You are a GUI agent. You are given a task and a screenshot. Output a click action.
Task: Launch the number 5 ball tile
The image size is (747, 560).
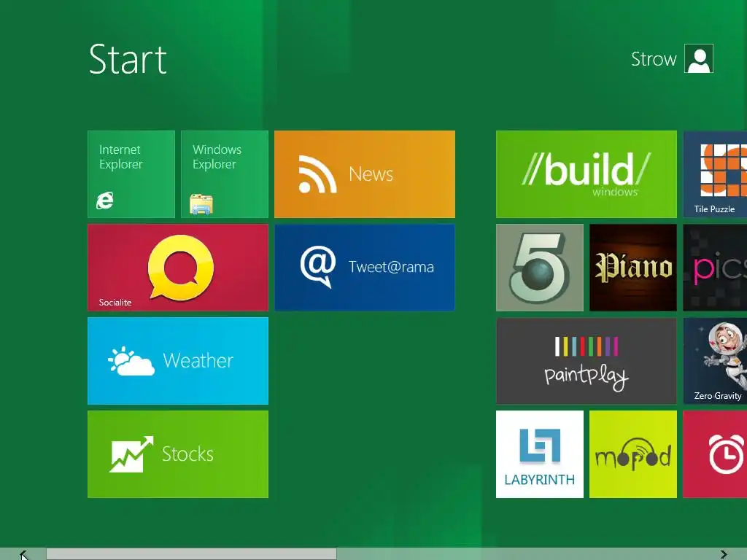[x=539, y=268]
